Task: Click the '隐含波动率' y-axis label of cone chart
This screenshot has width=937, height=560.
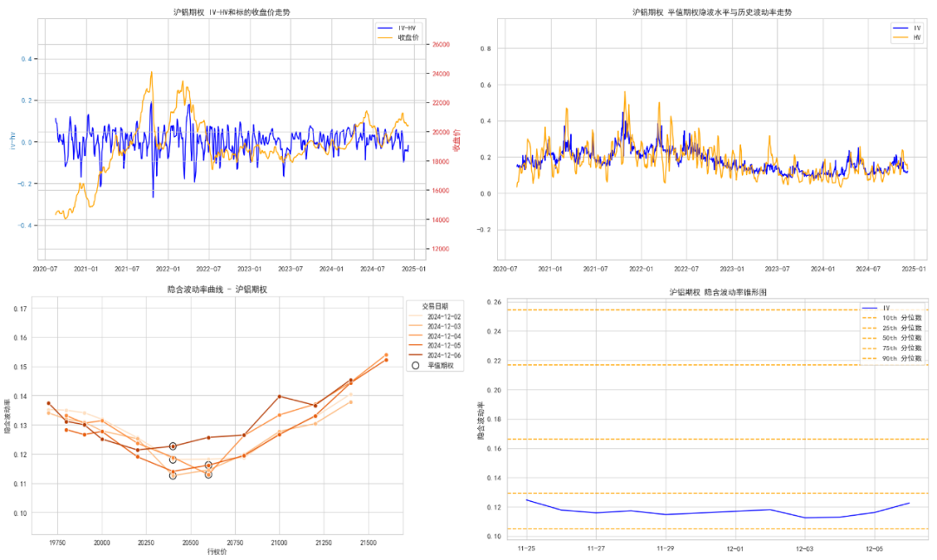Action: click(x=481, y=421)
